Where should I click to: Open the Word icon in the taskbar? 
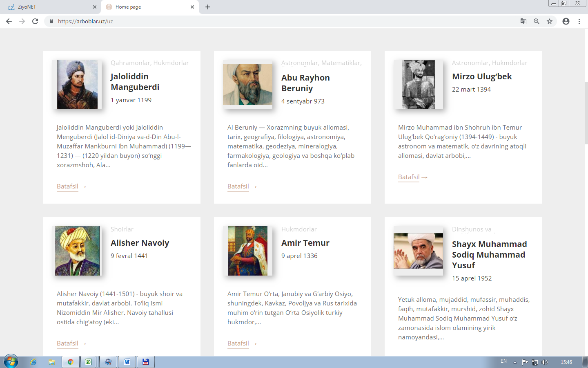point(127,362)
